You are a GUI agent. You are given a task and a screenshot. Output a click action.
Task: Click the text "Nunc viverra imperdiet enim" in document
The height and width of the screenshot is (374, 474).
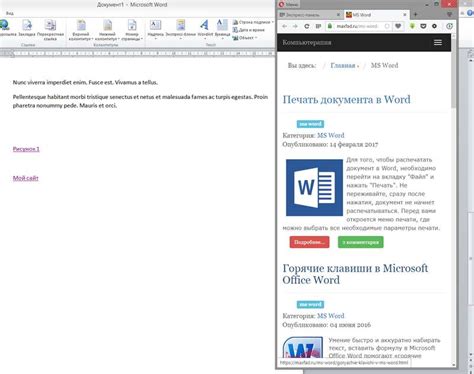[x=50, y=82]
